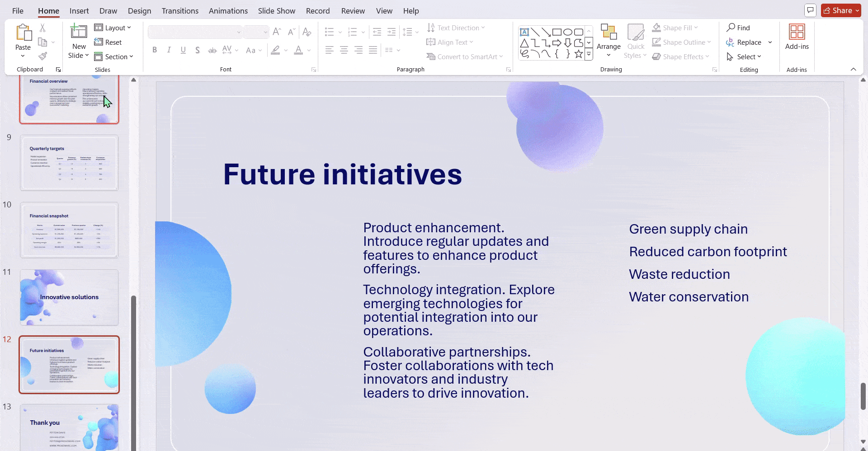Image resolution: width=868 pixels, height=451 pixels.
Task: Open the font size dropdown
Action: [x=265, y=32]
